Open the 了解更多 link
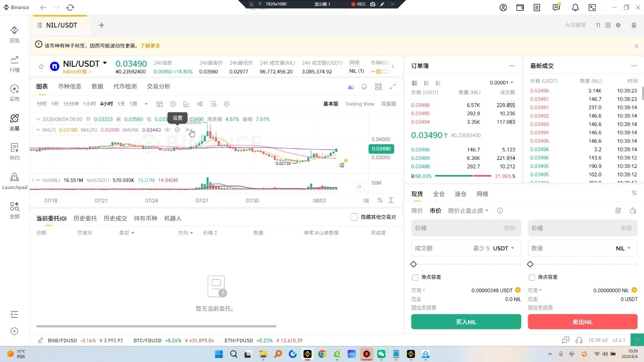Screen dimensions: 644x362 click(x=150, y=46)
